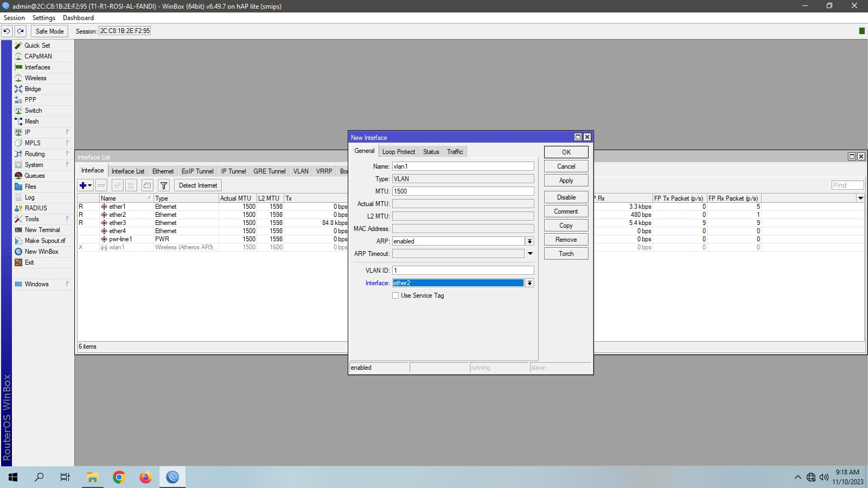Expand the MPLS submenu

click(43, 143)
